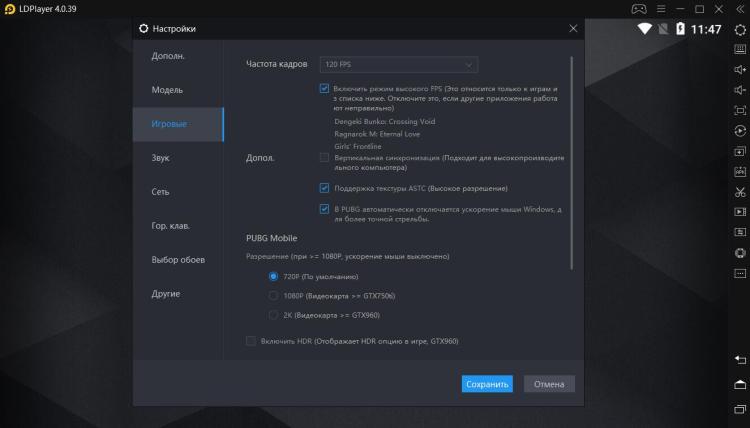Select 720P resolution radio button
Viewport: 750px width, 428px height.
[273, 276]
